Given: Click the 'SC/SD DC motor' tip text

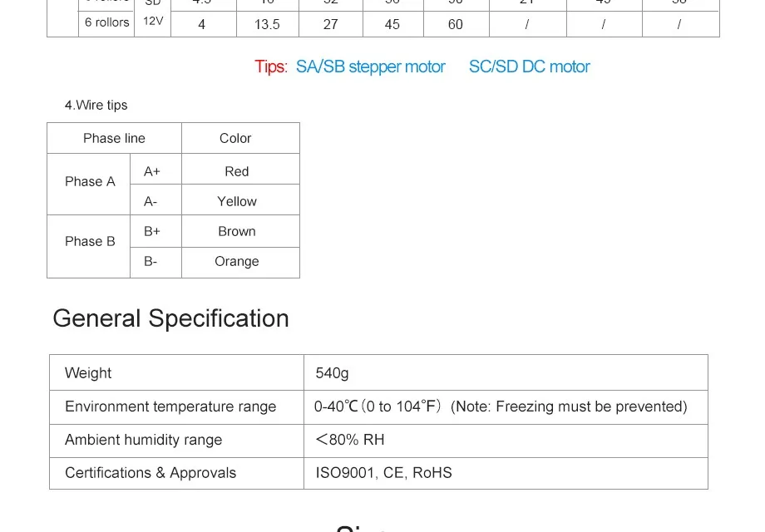Looking at the screenshot, I should [530, 66].
